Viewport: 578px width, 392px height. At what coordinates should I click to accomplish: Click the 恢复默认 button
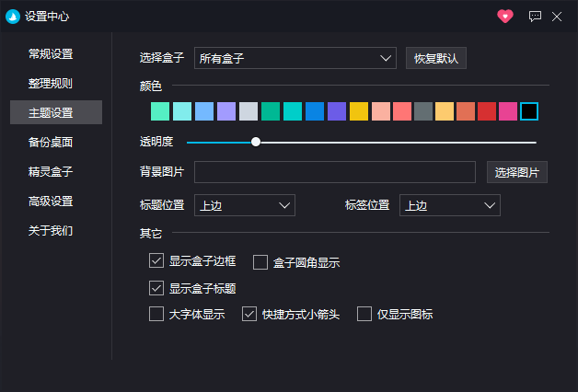point(436,58)
